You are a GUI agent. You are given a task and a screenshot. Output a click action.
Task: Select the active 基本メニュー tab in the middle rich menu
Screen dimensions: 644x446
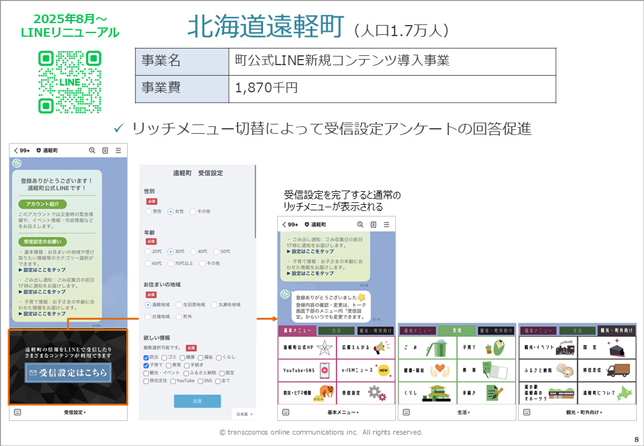297,330
